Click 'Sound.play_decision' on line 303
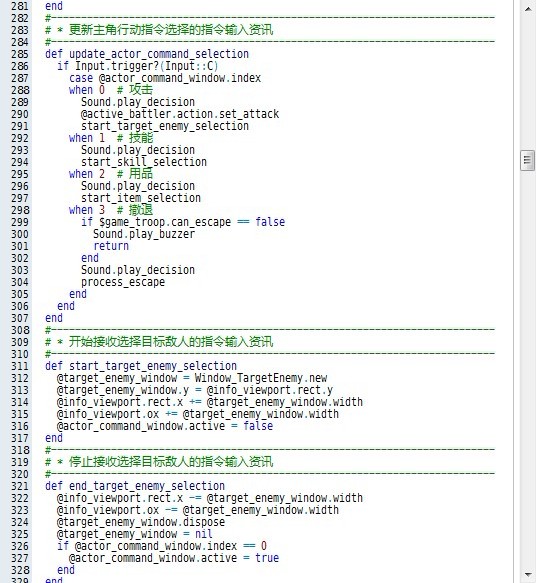 (x=138, y=270)
